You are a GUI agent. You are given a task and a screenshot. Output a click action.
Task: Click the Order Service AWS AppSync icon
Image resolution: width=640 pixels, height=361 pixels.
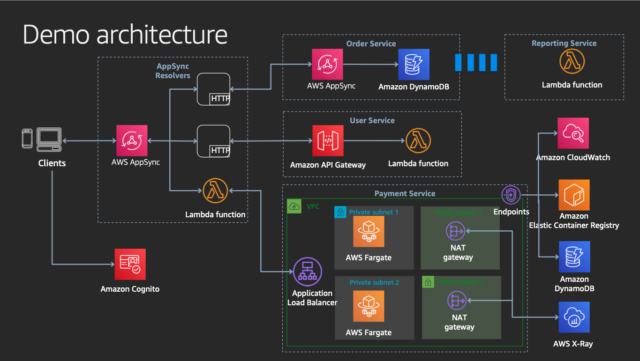pos(327,64)
